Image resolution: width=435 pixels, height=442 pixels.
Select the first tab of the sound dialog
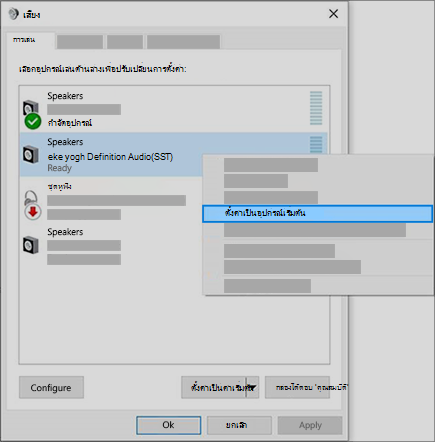click(x=30, y=40)
